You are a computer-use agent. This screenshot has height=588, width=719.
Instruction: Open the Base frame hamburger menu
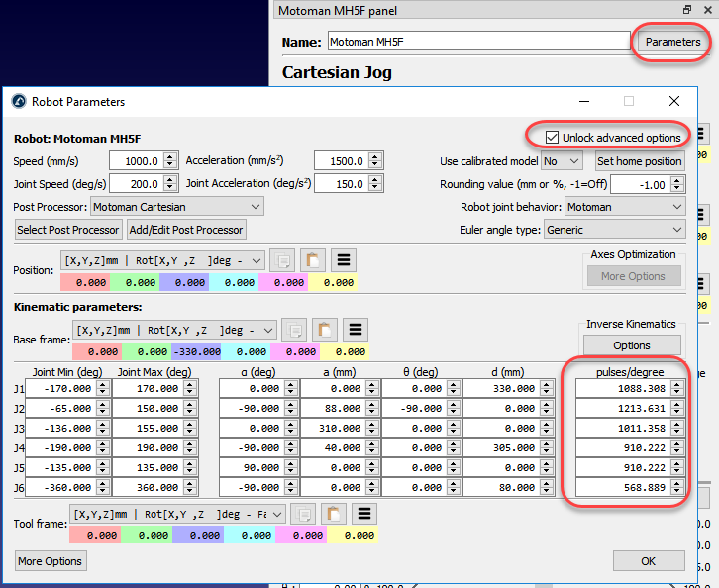tap(358, 330)
